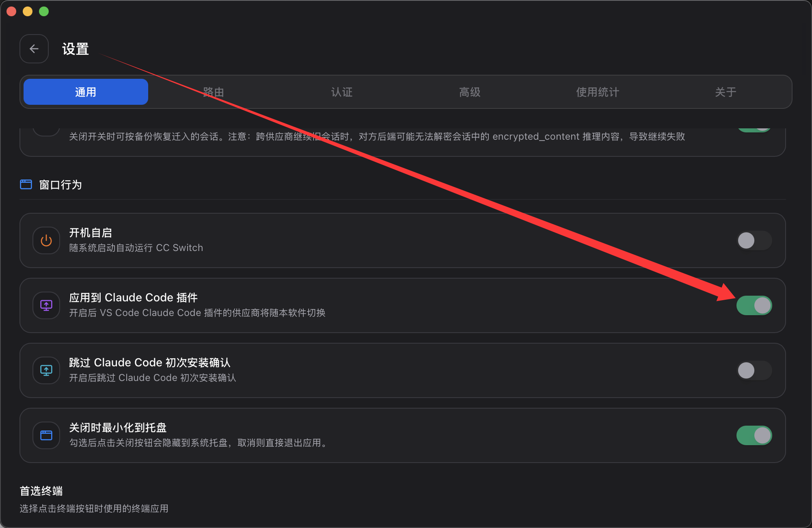
Task: Open the 使用统计 tab
Action: 598,92
